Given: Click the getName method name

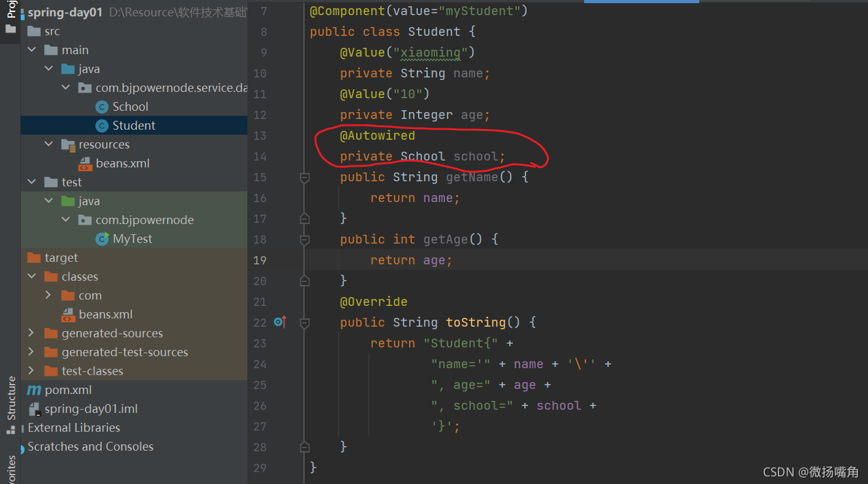Looking at the screenshot, I should click(x=472, y=177).
